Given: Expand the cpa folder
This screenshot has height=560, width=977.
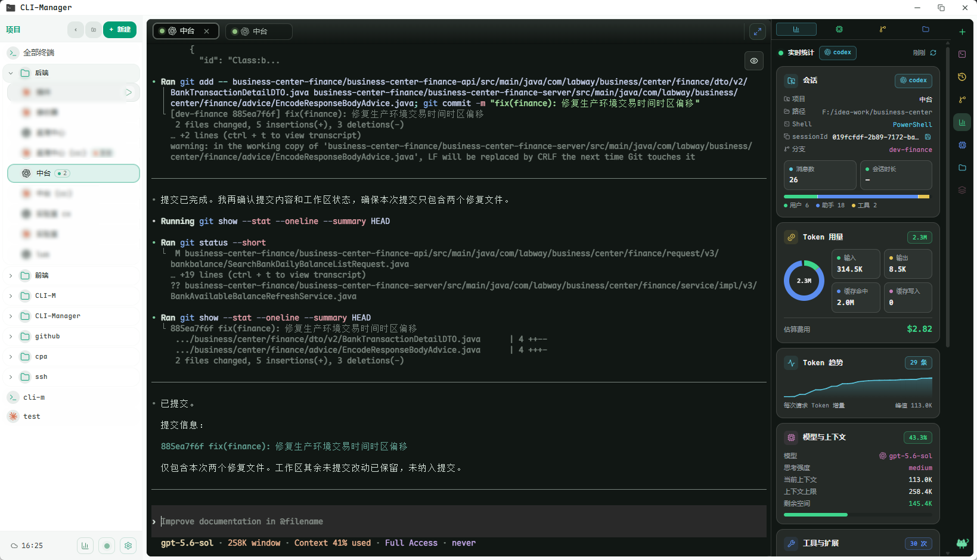Looking at the screenshot, I should tap(11, 356).
